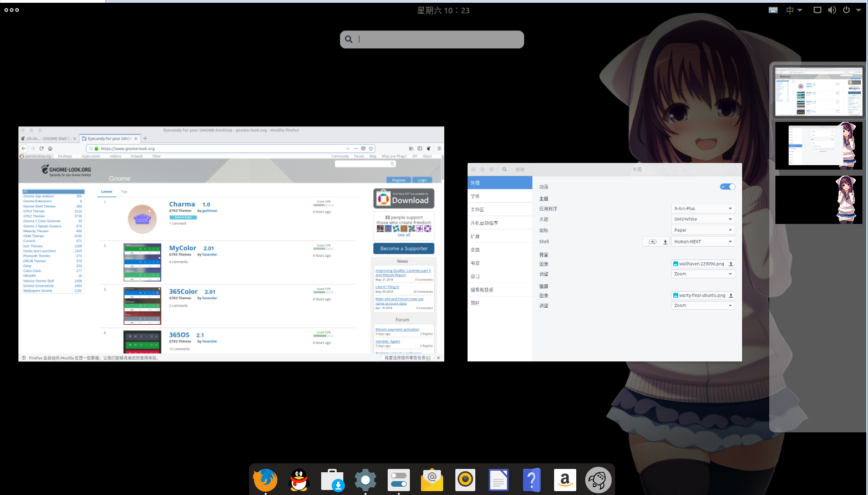Click the Become a Supporter button
This screenshot has width=868, height=495.
click(x=404, y=248)
